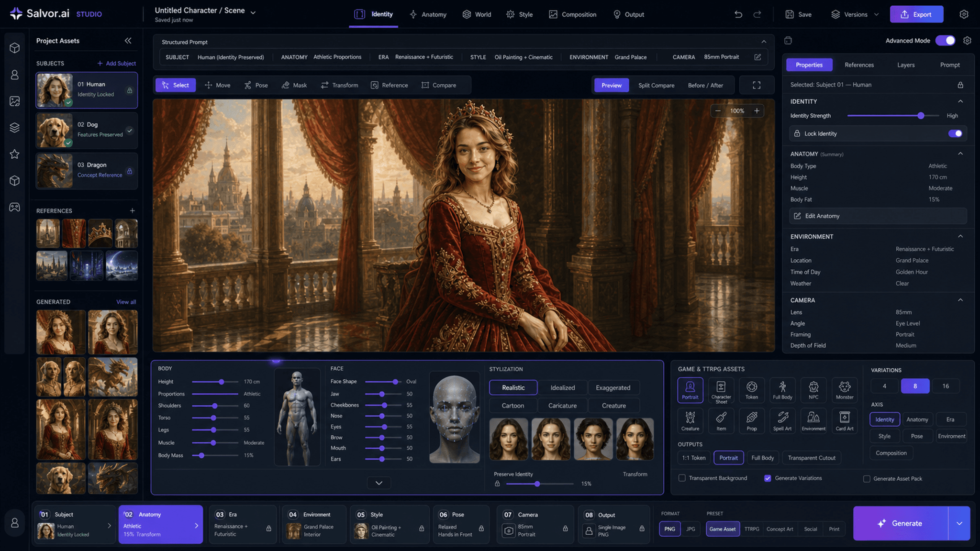Viewport: 980px width, 551px height.
Task: Toggle the Lock Identity switch
Action: pyautogui.click(x=955, y=133)
